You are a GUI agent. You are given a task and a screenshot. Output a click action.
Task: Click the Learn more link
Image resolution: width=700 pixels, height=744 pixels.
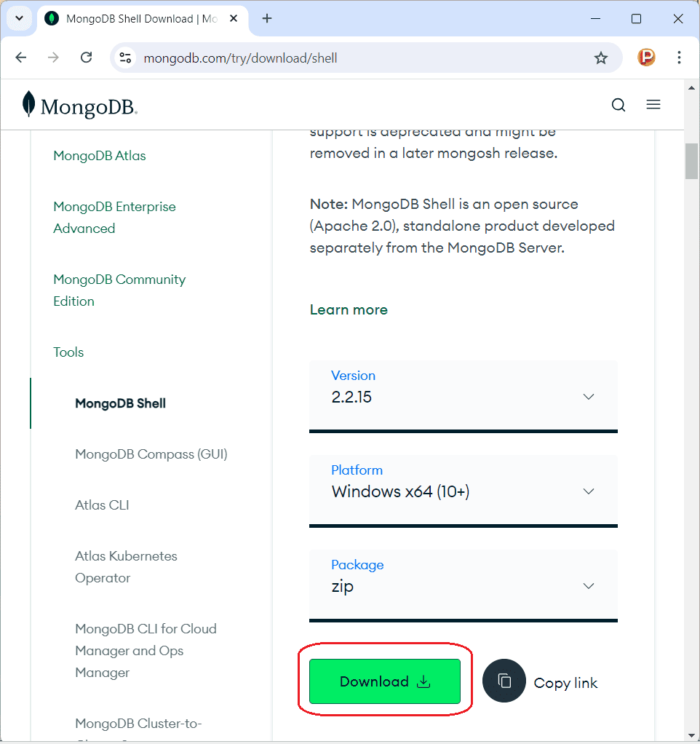tap(349, 310)
